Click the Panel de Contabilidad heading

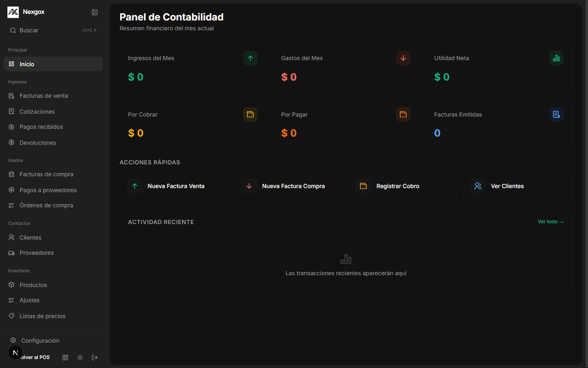click(x=171, y=17)
